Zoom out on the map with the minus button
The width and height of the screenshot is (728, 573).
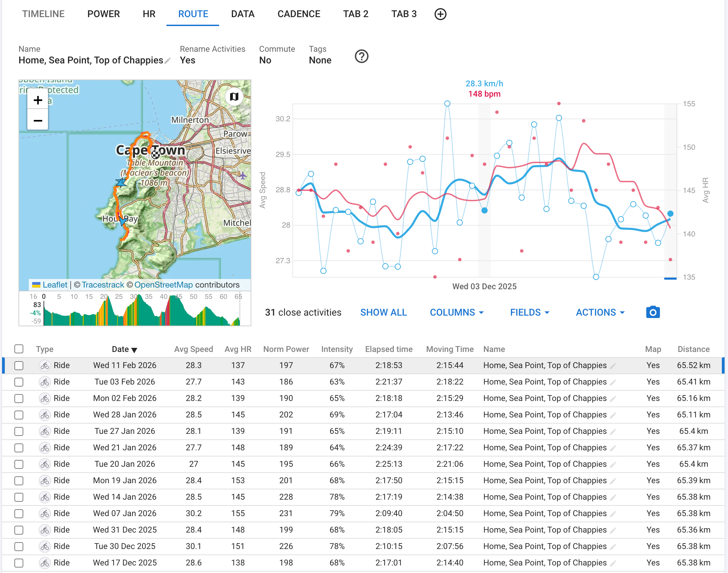38,120
